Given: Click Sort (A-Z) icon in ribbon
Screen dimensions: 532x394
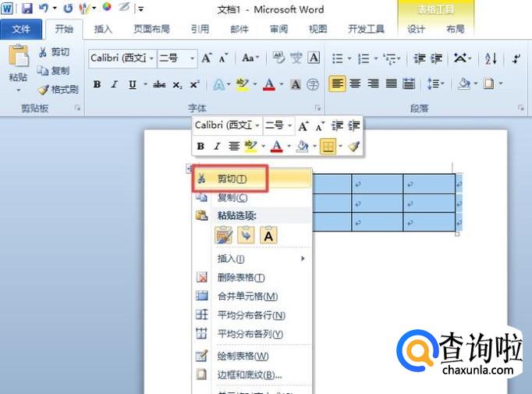Looking at the screenshot, I should 491,59.
